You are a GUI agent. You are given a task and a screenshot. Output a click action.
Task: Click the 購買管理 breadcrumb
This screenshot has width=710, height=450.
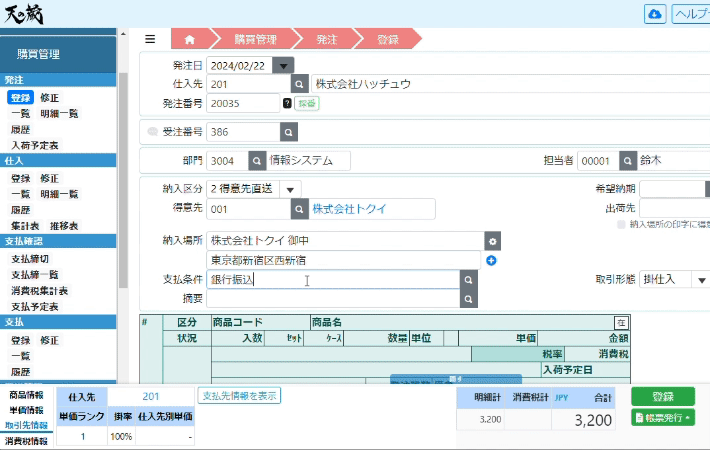tap(255, 39)
